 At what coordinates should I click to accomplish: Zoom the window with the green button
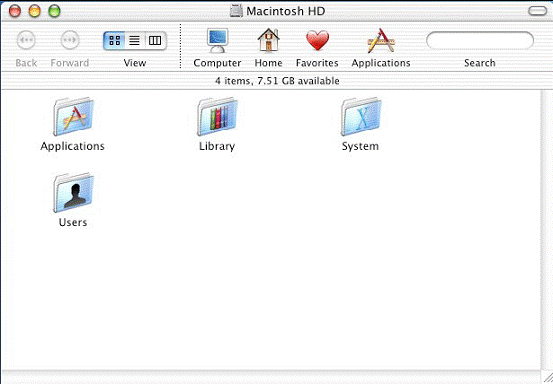point(54,11)
